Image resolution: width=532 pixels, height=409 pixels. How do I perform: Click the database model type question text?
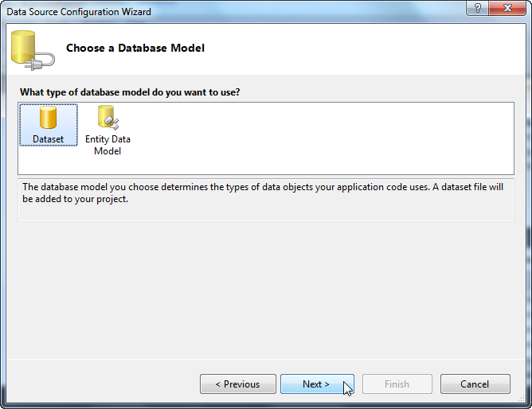(x=130, y=92)
